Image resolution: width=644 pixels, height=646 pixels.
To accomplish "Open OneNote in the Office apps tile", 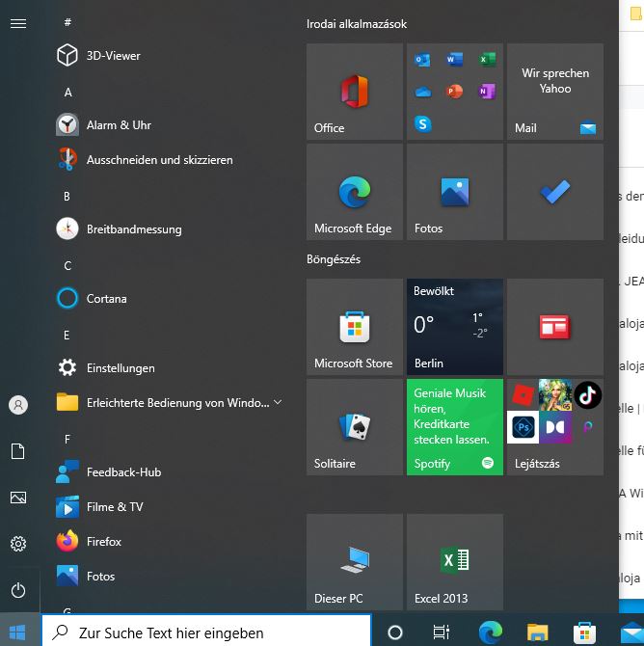I will 487,92.
